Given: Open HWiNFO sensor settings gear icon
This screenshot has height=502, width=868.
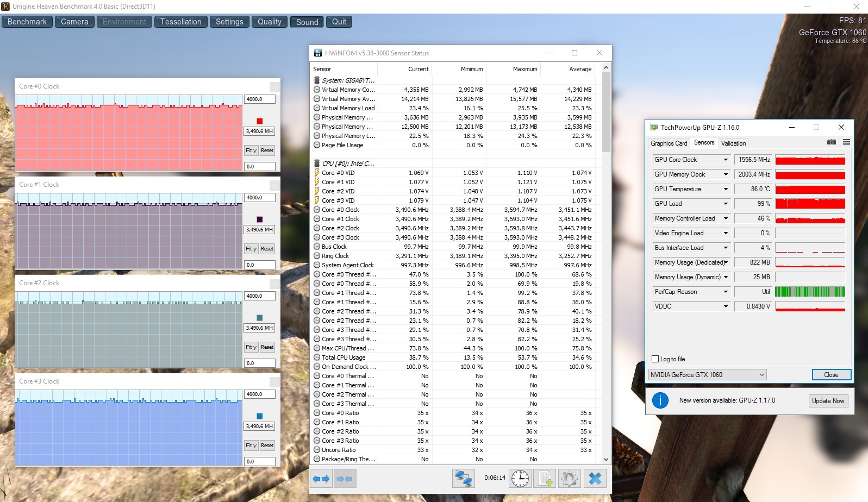Looking at the screenshot, I should (x=569, y=479).
